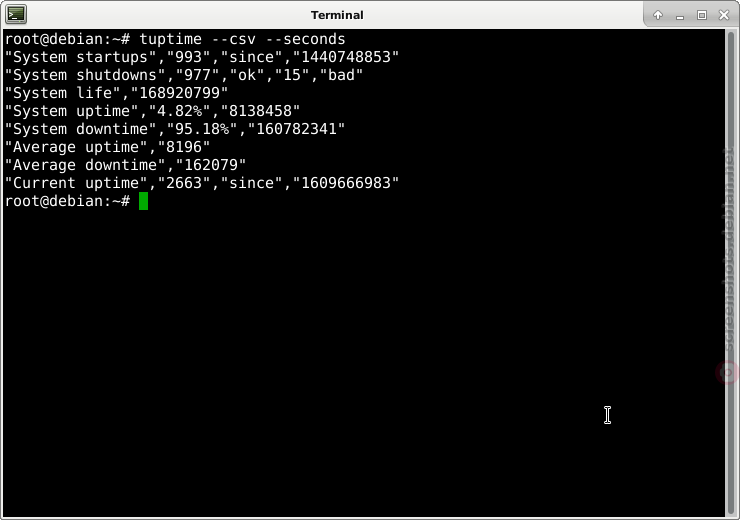
Task: Click the vertical scrollbar on right edge
Action: [731, 273]
